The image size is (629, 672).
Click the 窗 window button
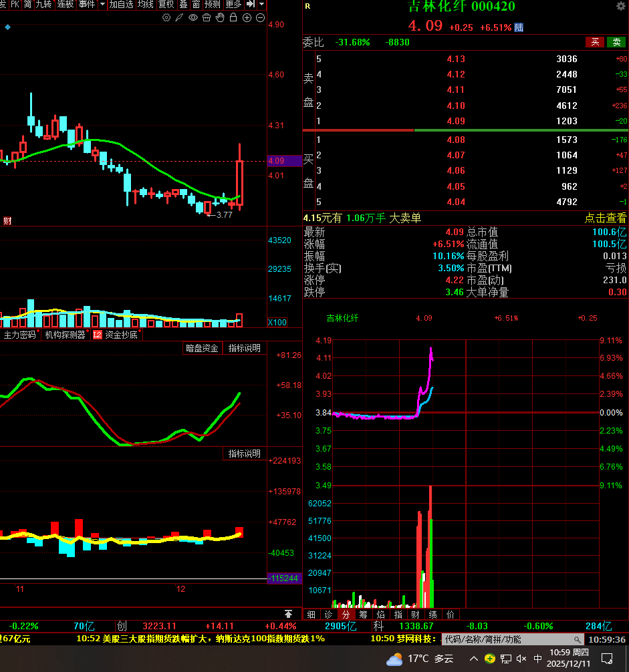[x=197, y=4]
